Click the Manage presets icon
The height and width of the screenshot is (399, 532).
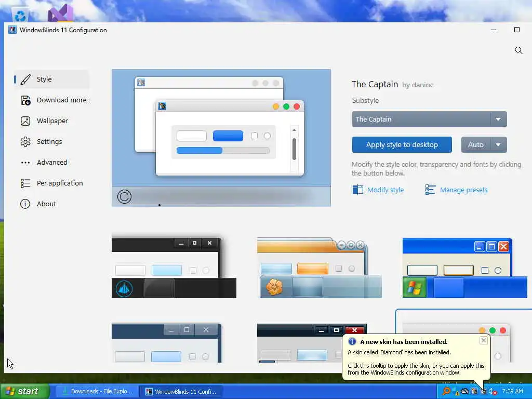(430, 190)
